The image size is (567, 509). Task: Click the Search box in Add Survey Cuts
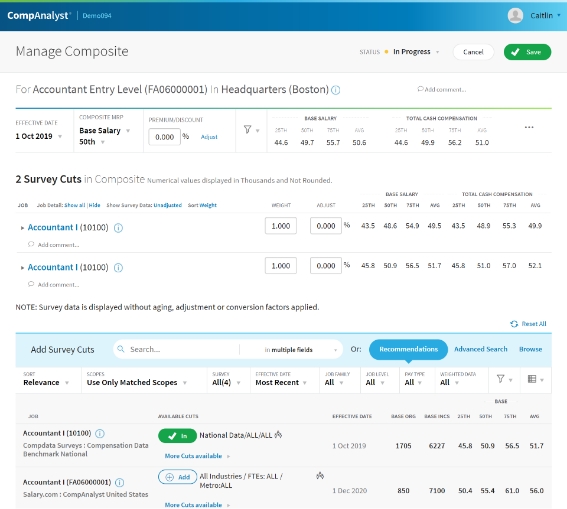click(176, 349)
